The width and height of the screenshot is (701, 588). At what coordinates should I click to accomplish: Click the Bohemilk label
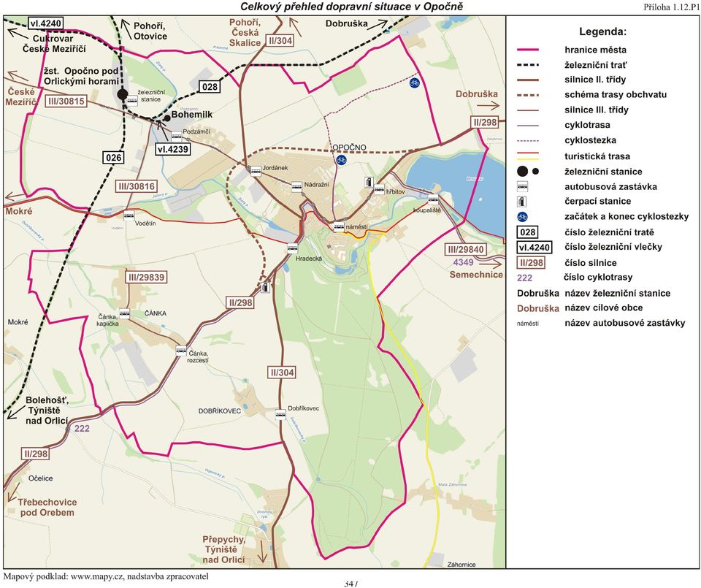pos(192,115)
